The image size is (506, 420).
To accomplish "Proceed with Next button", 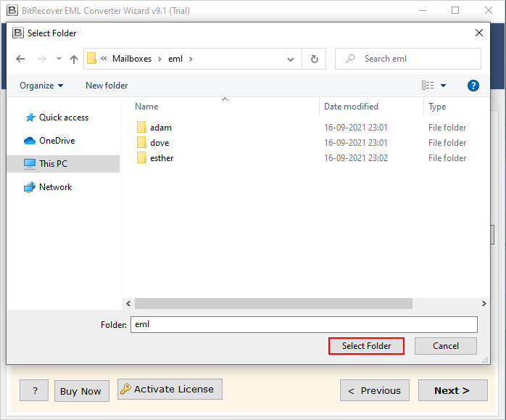I will coord(453,391).
